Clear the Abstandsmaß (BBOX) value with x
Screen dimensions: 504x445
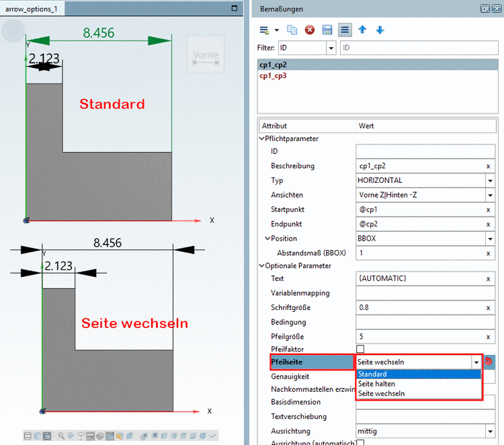[488, 253]
